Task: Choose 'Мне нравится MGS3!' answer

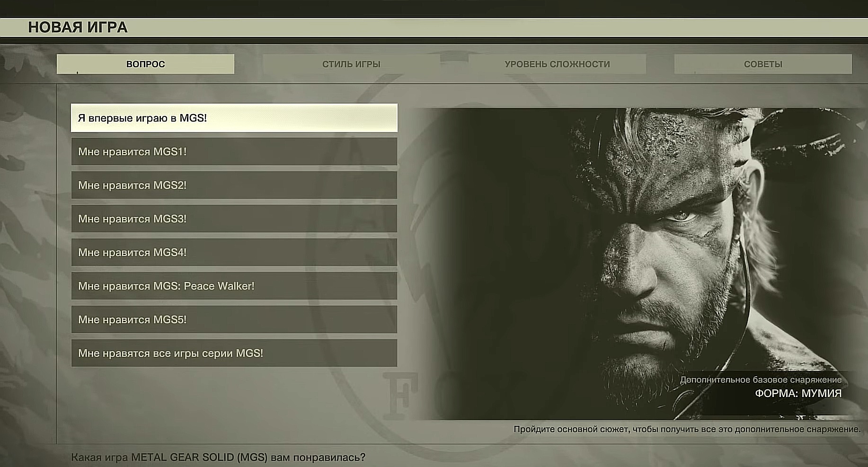Action: pos(234,219)
